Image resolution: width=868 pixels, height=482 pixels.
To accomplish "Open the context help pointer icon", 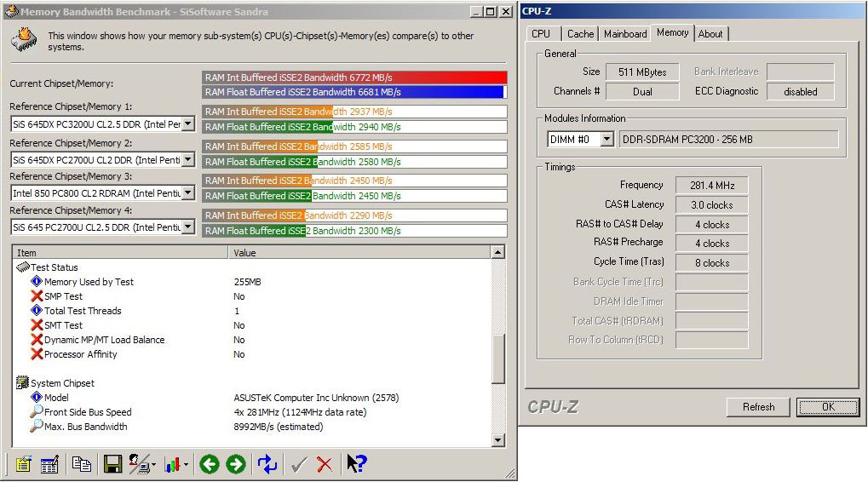I will tap(357, 464).
